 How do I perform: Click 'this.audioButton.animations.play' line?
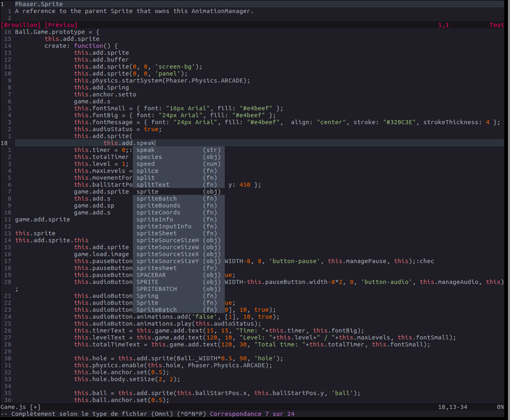click(168, 324)
